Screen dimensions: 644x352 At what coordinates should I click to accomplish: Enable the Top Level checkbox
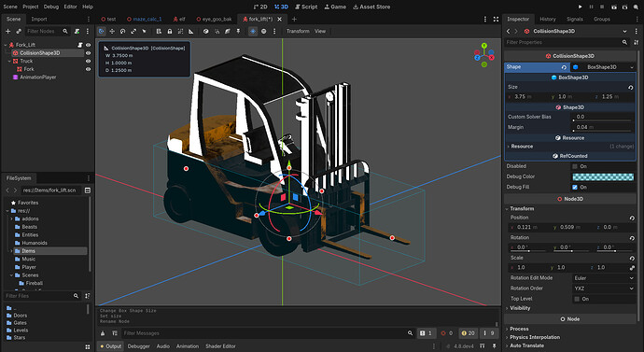coord(577,299)
